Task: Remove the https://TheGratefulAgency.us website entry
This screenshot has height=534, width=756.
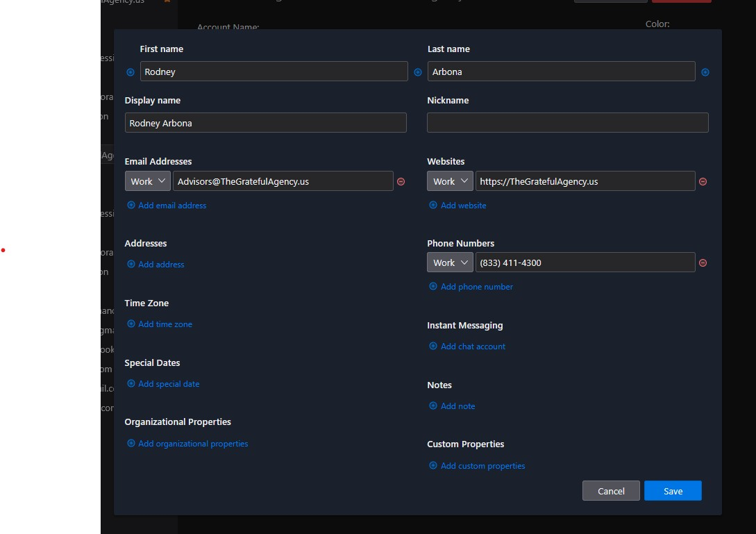Action: click(703, 181)
